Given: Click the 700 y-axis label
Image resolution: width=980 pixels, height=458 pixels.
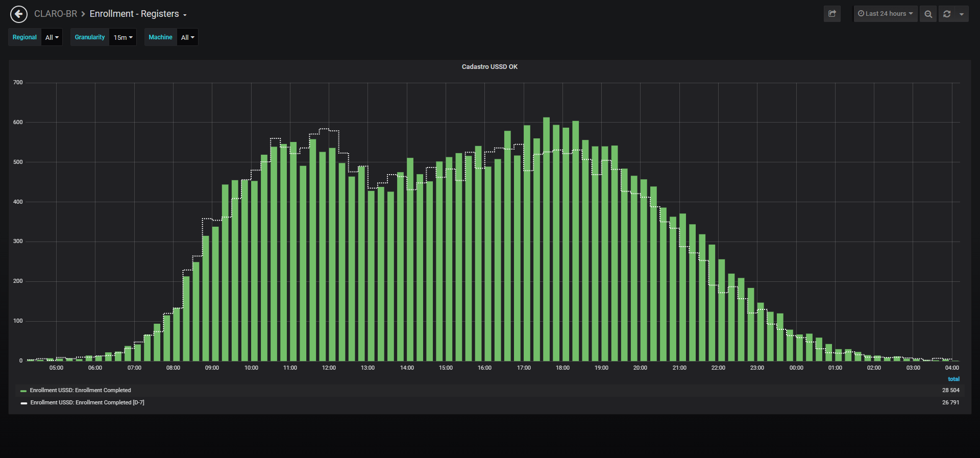Looking at the screenshot, I should pos(18,82).
